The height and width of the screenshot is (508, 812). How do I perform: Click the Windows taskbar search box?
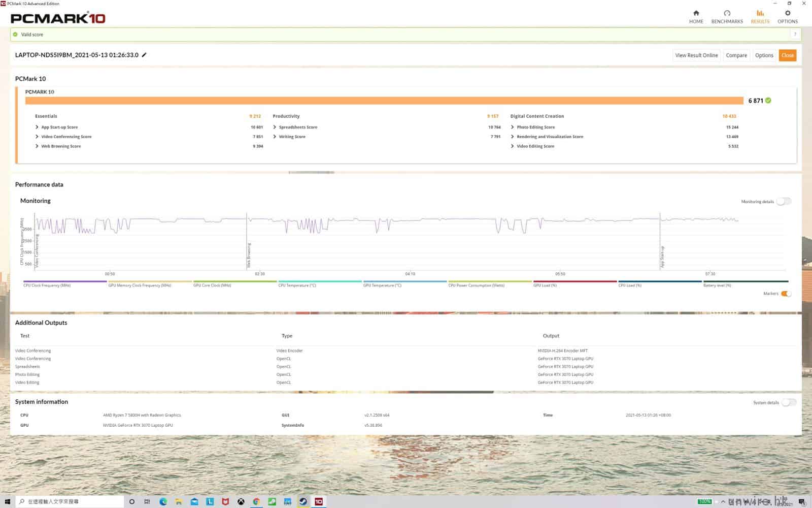click(71, 501)
